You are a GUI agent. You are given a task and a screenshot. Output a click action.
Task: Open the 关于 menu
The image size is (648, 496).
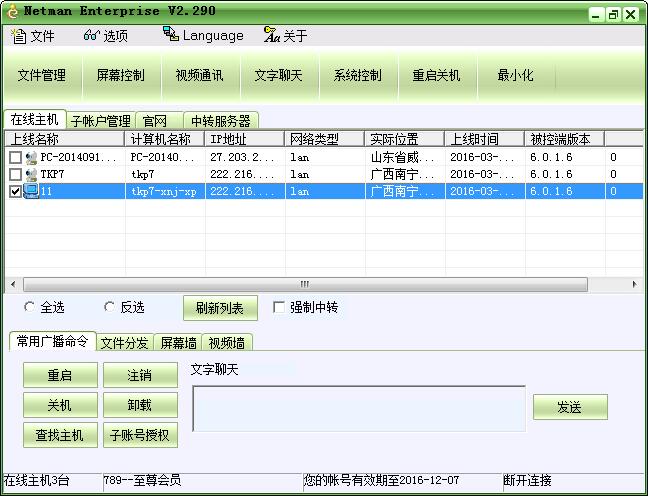tap(286, 36)
